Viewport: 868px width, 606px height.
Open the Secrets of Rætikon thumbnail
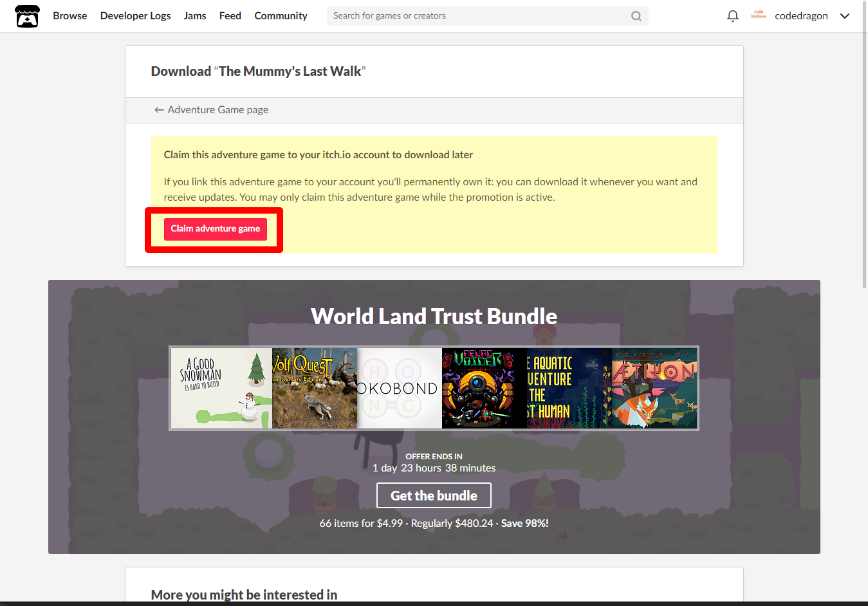tap(654, 389)
